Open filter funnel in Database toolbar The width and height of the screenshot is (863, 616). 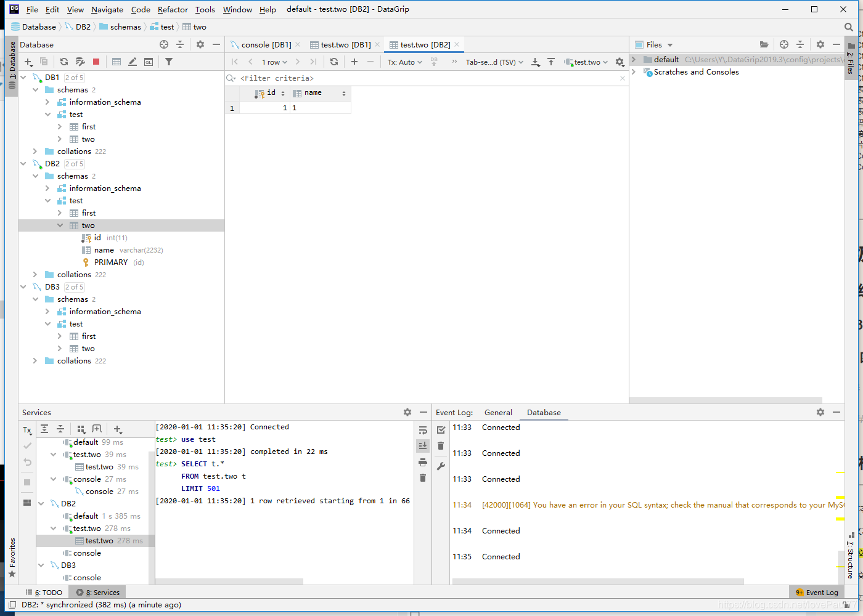(x=169, y=62)
